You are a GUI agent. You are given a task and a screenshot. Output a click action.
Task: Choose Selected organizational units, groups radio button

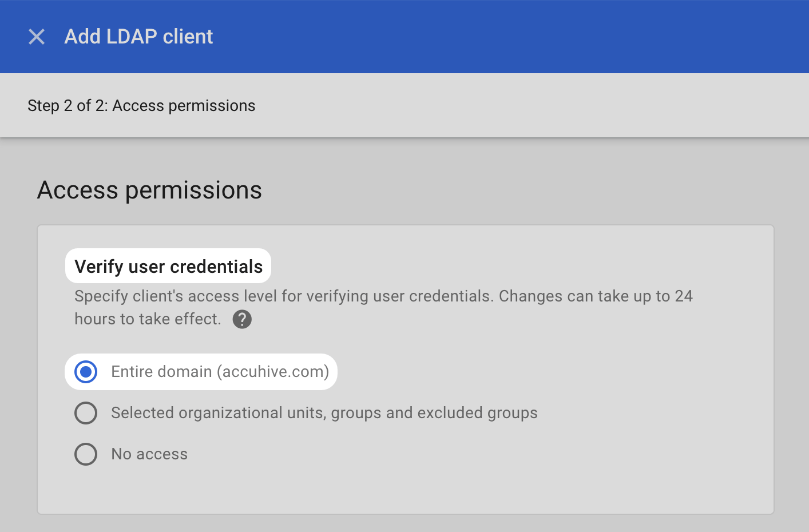coord(86,413)
